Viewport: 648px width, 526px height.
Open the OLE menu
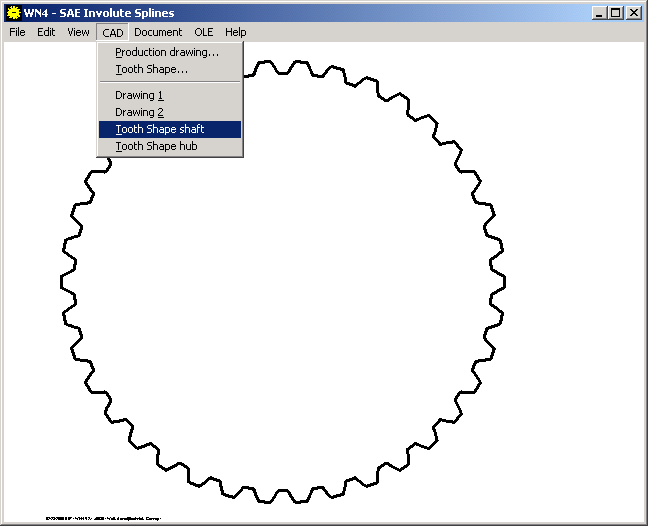[203, 32]
